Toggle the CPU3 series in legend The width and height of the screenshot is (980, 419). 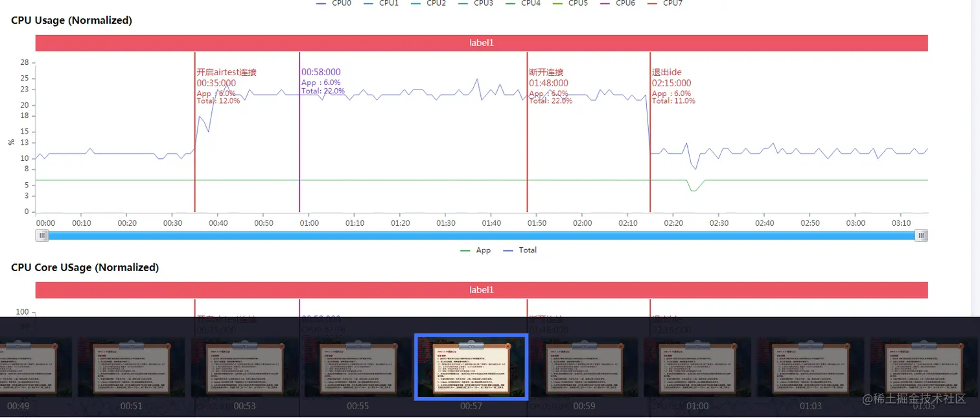tap(475, 3)
